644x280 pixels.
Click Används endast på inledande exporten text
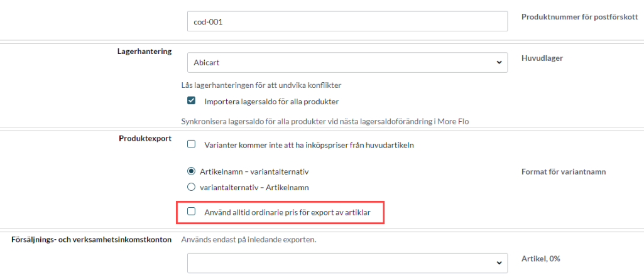[248, 240]
